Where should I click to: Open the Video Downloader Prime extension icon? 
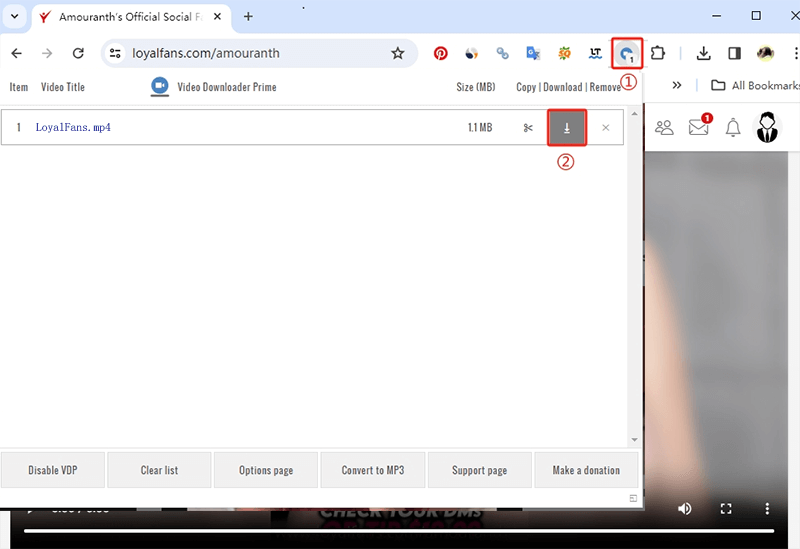click(627, 53)
